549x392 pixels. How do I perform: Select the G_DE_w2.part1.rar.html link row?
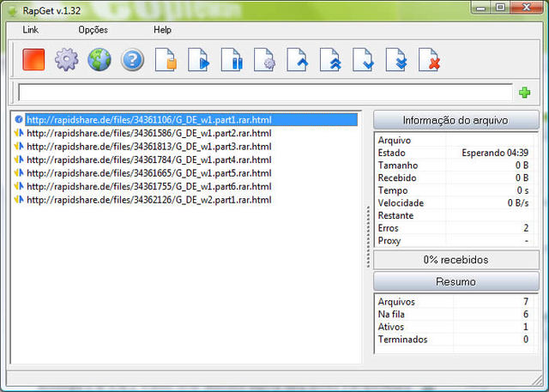pyautogui.click(x=149, y=200)
